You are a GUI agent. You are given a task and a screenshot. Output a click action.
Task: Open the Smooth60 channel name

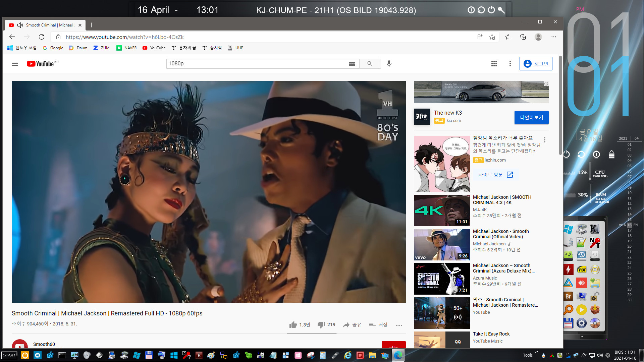click(44, 344)
